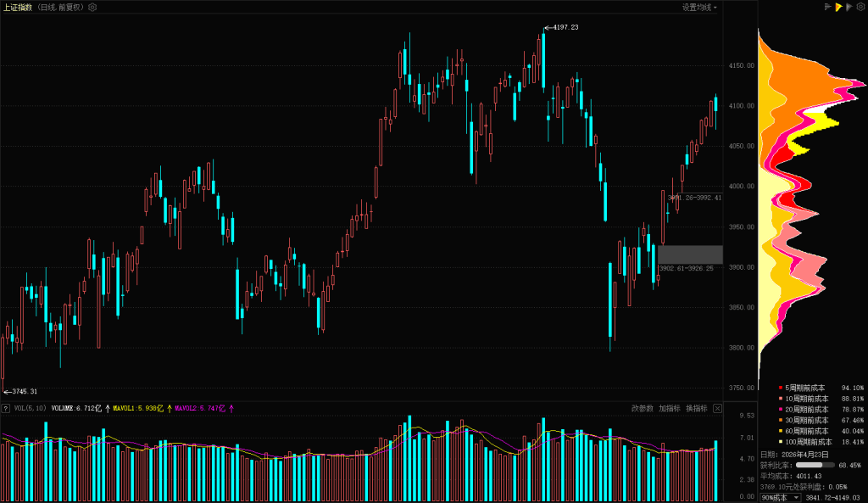Expand the 90%成本 dropdown
868x503 pixels.
tap(780, 498)
